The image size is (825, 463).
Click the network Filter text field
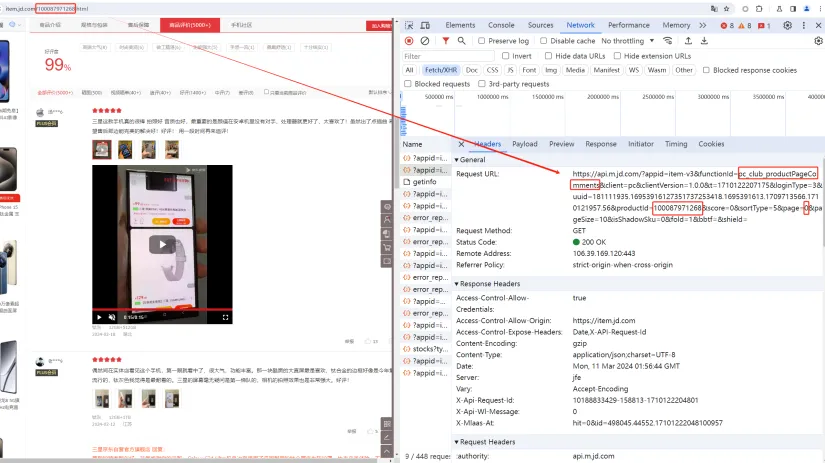coord(445,56)
